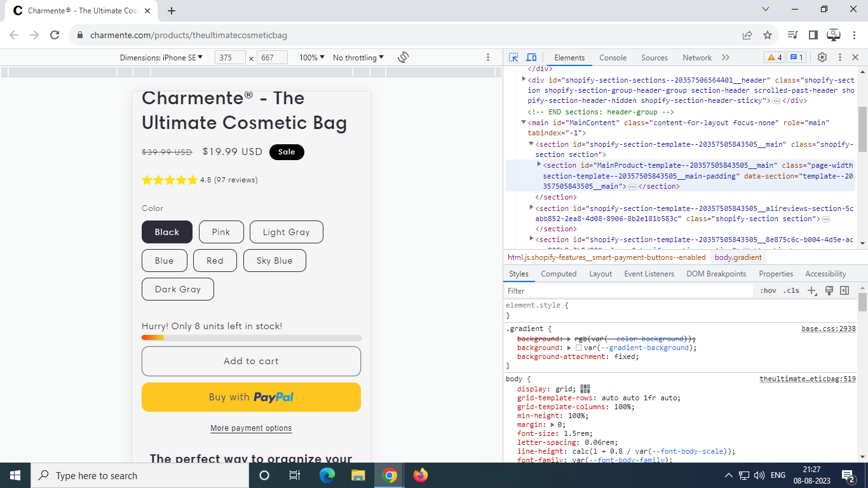Bookmark this page with star icon
The width and height of the screenshot is (868, 488).
coord(768,35)
